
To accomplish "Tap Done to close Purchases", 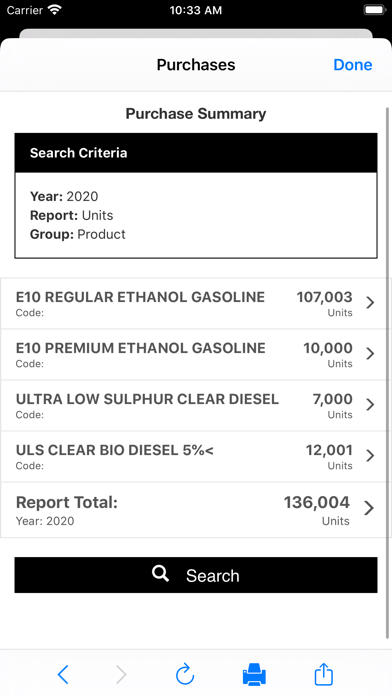I will pyautogui.click(x=353, y=65).
